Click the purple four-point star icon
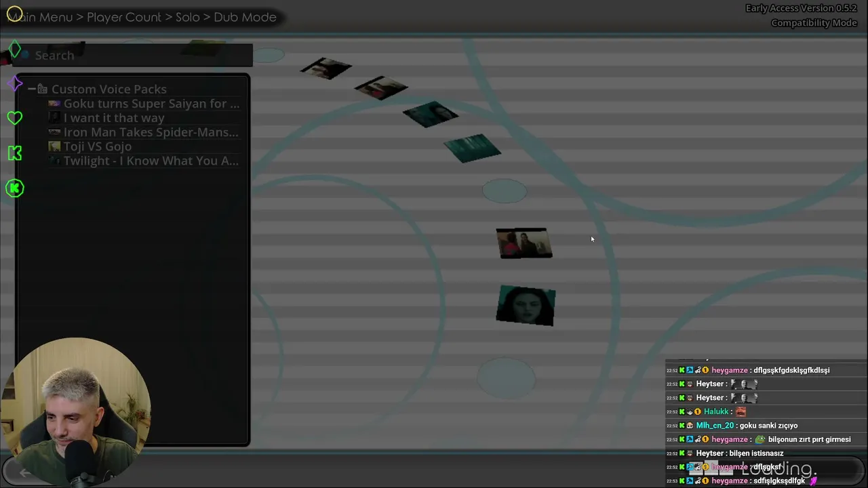This screenshot has height=488, width=868. [x=14, y=83]
